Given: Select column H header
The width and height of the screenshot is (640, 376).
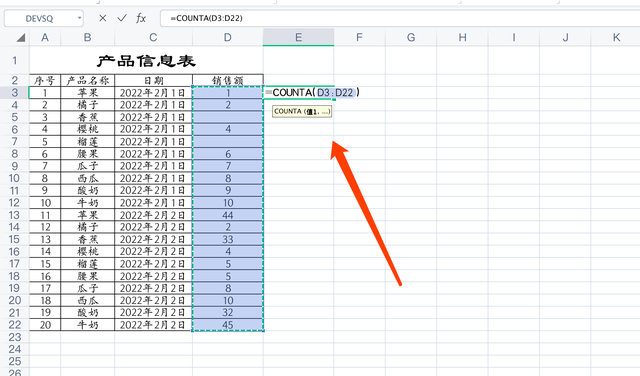Looking at the screenshot, I should 462,38.
